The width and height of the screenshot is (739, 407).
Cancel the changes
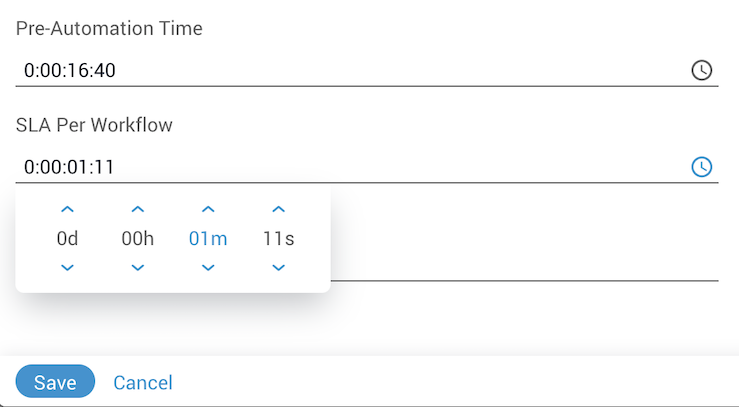coord(143,382)
